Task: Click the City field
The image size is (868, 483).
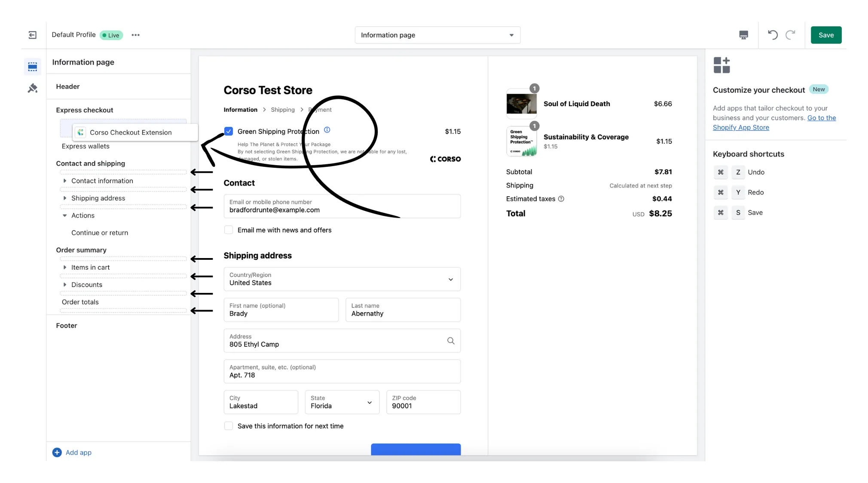Action: click(261, 402)
